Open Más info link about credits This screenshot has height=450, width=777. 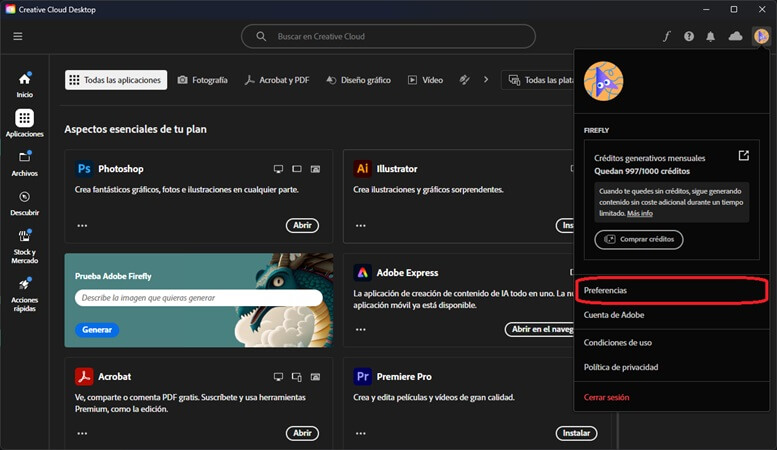click(x=640, y=214)
